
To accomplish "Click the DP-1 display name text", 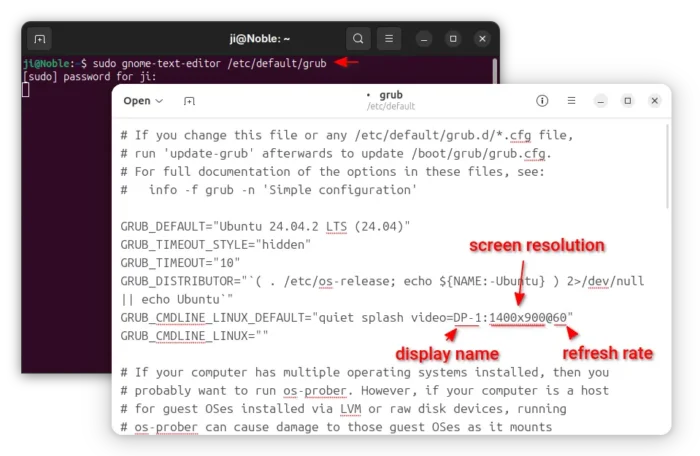I will (x=467, y=318).
